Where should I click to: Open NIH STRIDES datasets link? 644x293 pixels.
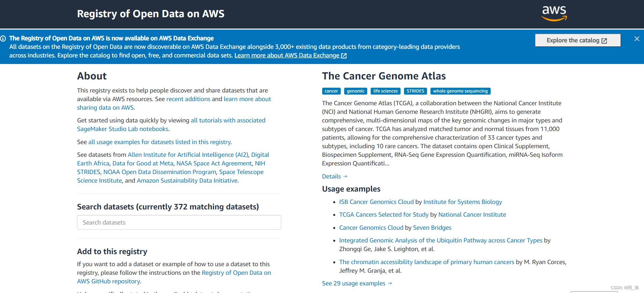pos(171,167)
